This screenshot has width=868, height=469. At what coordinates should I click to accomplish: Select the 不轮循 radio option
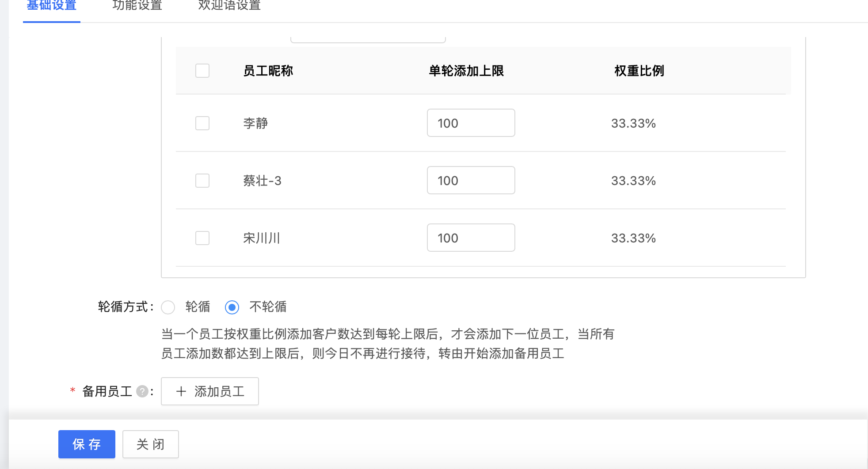[x=232, y=307]
